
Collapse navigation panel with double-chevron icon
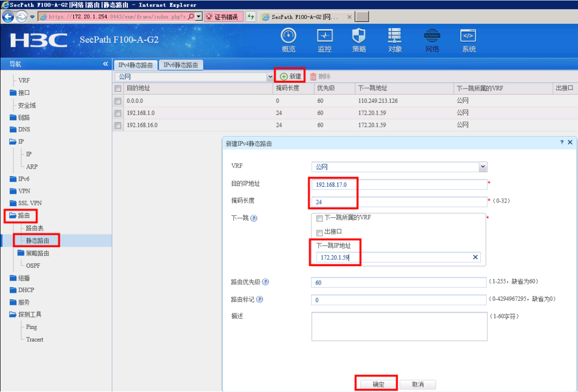tap(106, 64)
